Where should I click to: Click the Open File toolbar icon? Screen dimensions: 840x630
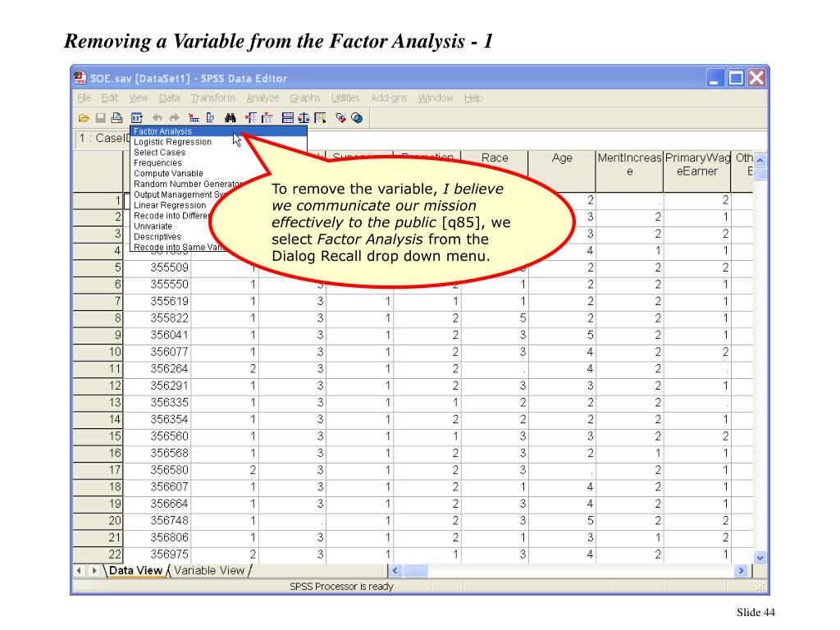[84, 117]
